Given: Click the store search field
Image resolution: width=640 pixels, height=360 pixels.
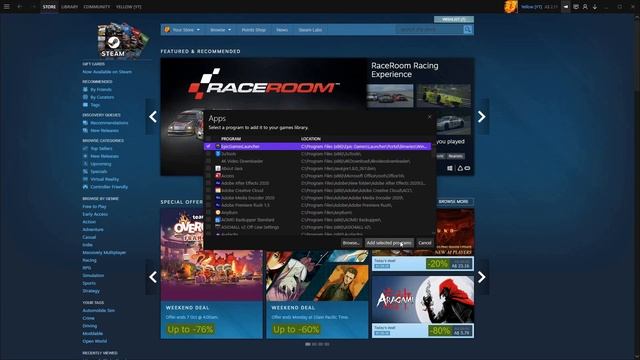Looking at the screenshot, I should coord(429,30).
